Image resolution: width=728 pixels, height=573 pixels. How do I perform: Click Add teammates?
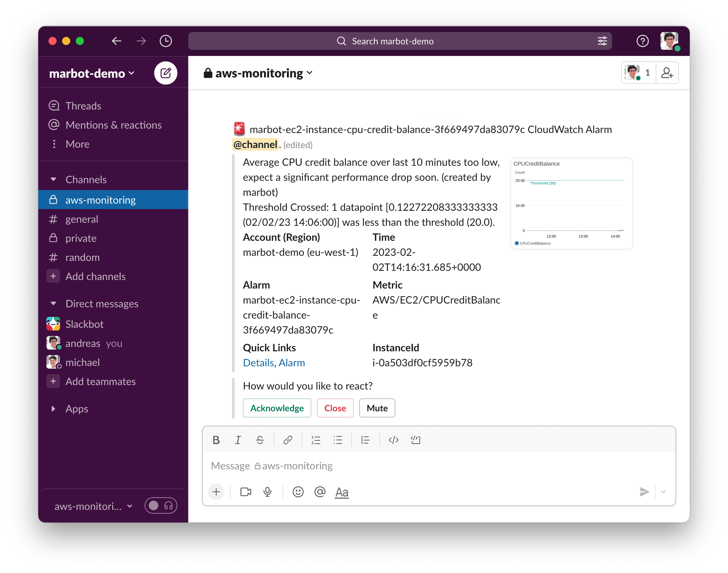coord(113,381)
